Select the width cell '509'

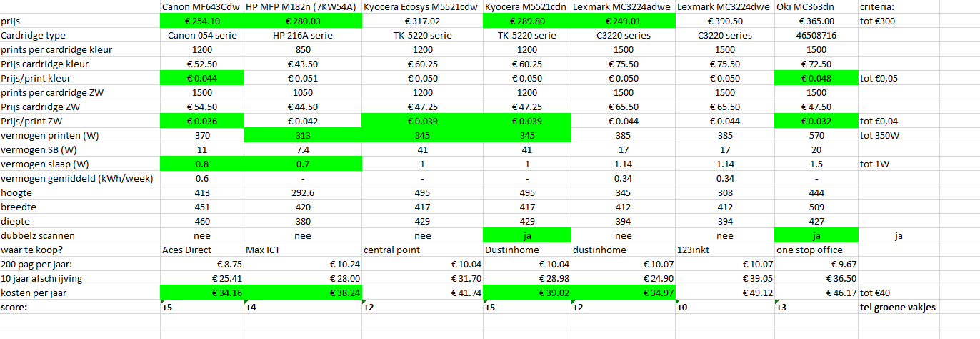[816, 207]
